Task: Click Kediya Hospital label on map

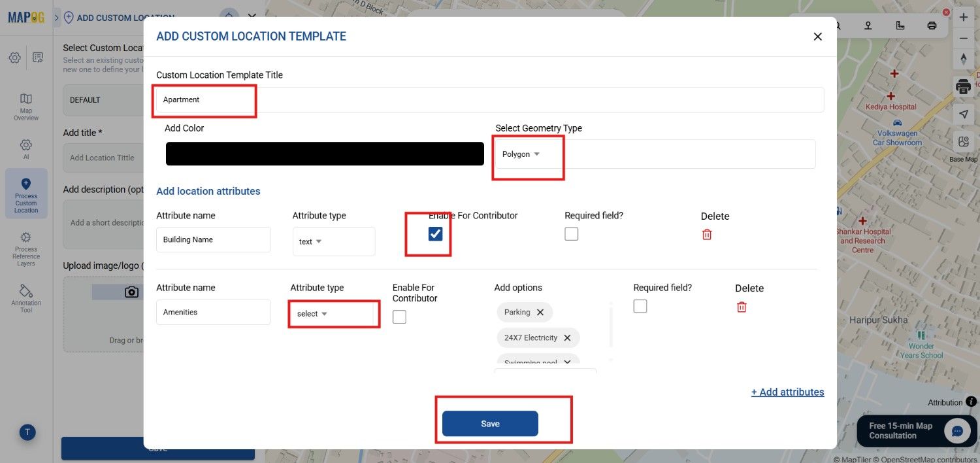Action: pyautogui.click(x=890, y=107)
